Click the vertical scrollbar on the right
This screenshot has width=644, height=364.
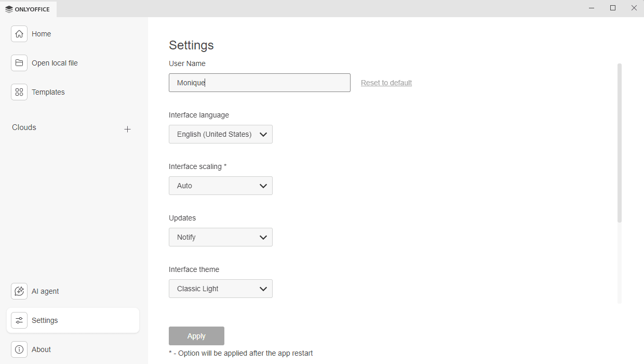(619, 140)
